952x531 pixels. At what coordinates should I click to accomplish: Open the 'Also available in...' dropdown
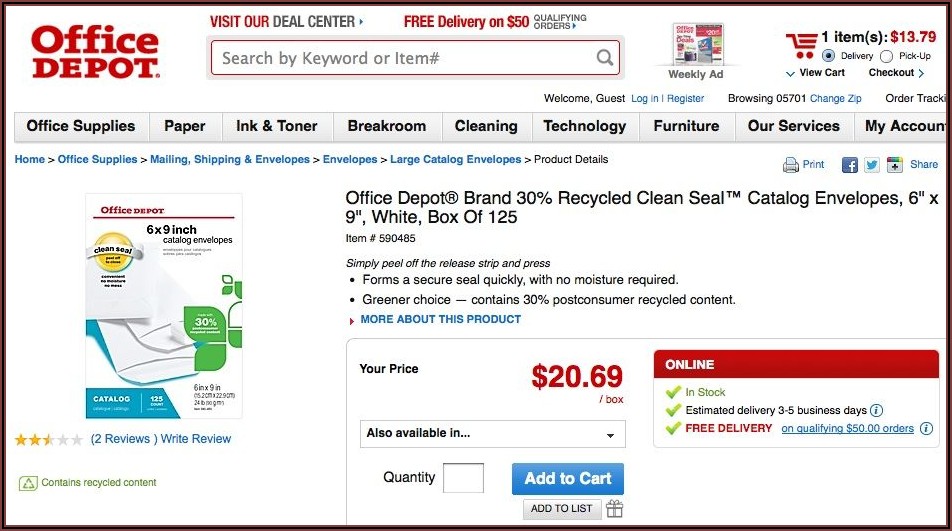(x=492, y=434)
